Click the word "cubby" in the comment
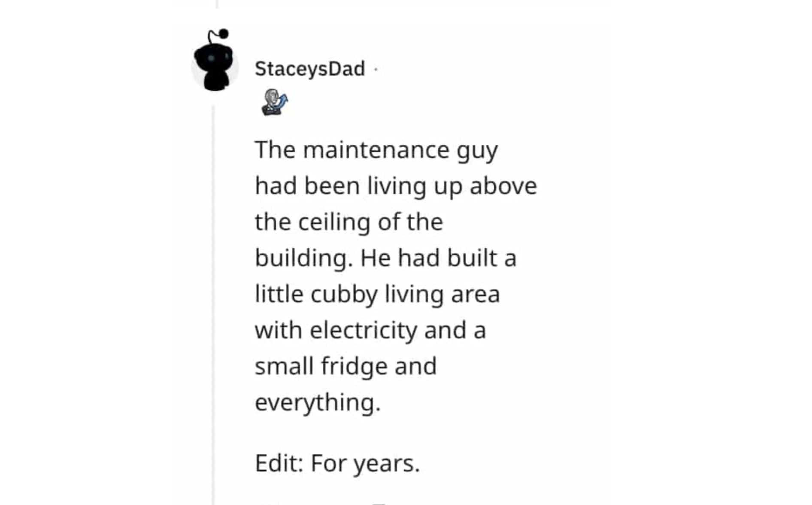 344,294
